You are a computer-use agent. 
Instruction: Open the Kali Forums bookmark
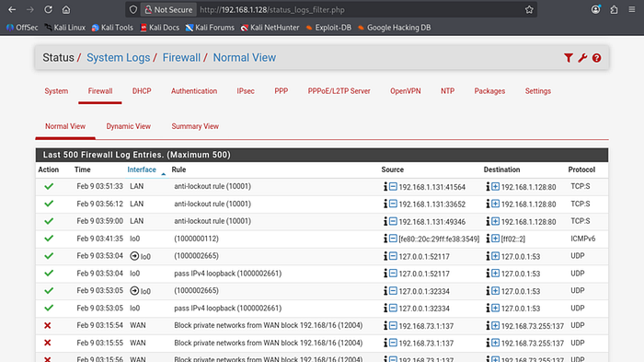tap(210, 28)
